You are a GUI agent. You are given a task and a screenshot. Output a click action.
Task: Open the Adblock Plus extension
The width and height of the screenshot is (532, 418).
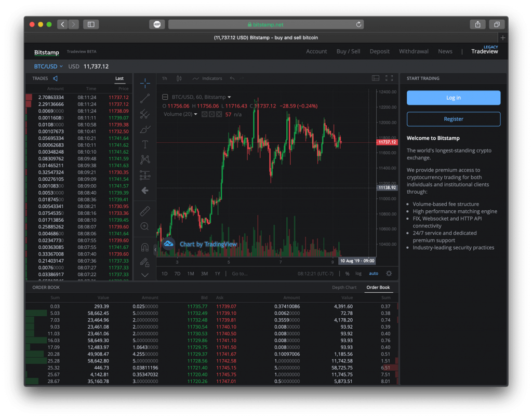157,24
